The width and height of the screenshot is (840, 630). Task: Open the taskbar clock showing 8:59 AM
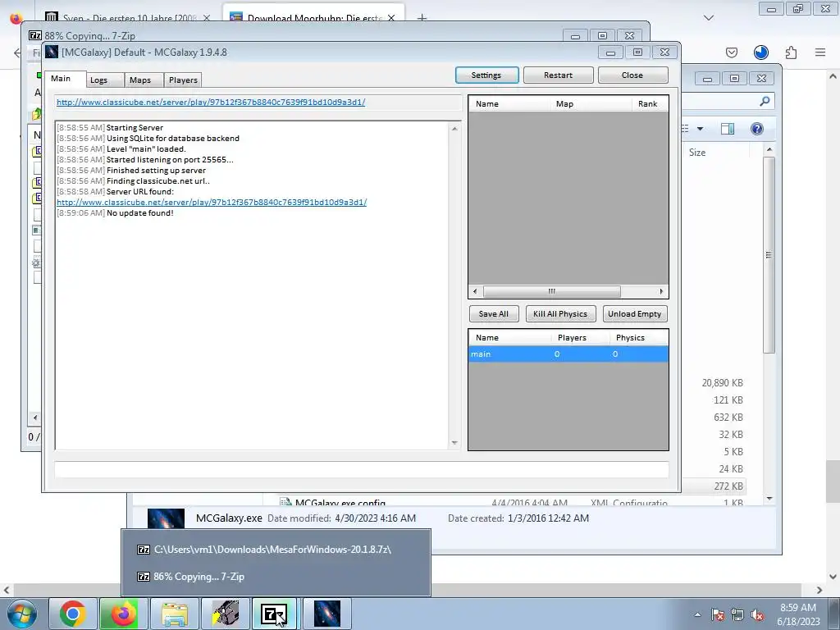(x=798, y=614)
